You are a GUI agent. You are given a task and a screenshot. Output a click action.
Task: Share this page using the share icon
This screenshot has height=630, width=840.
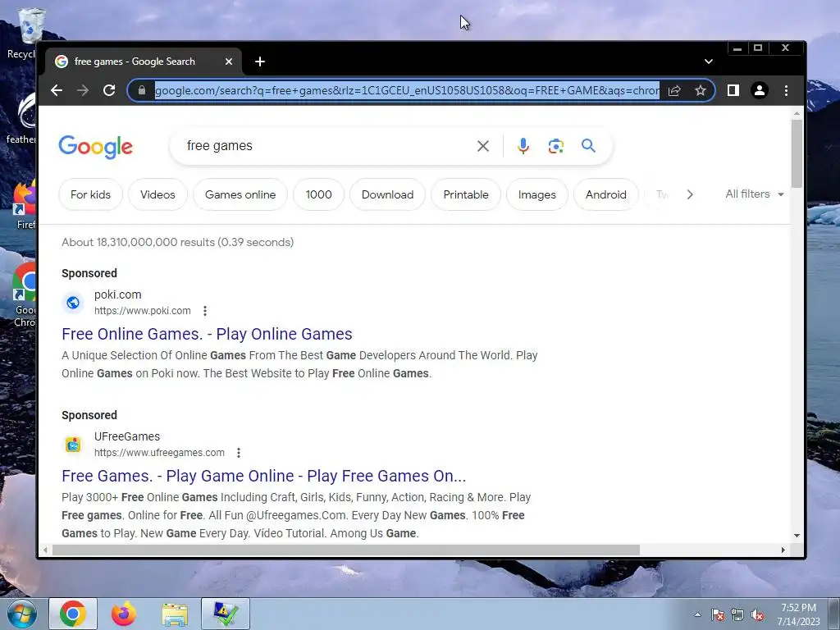click(x=674, y=90)
